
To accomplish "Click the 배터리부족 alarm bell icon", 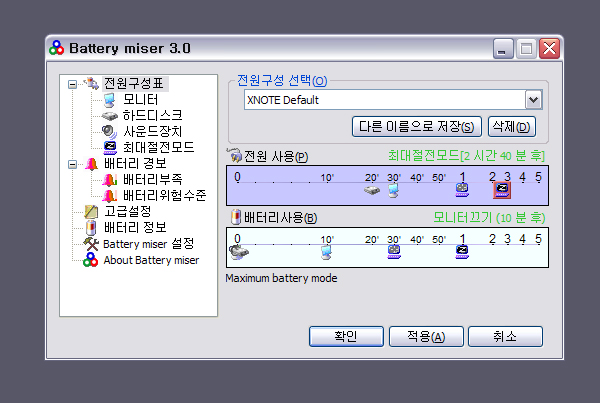I will pos(109,180).
